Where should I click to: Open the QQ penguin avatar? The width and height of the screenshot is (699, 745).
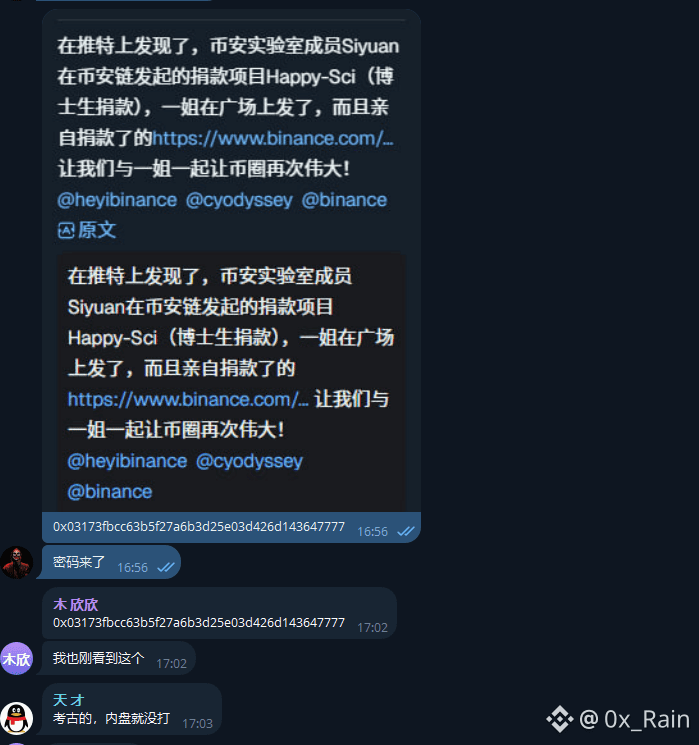[17, 718]
